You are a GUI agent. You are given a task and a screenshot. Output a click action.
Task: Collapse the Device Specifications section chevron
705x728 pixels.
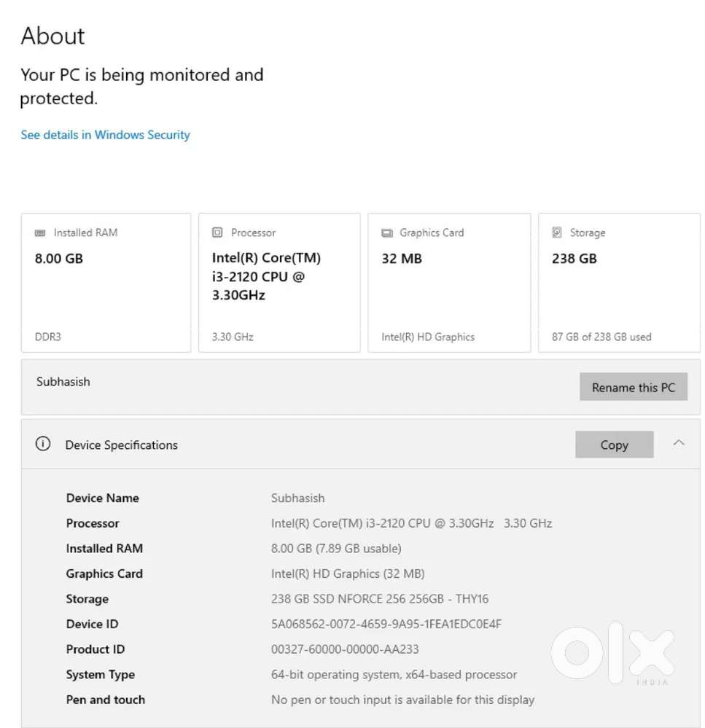tap(679, 443)
